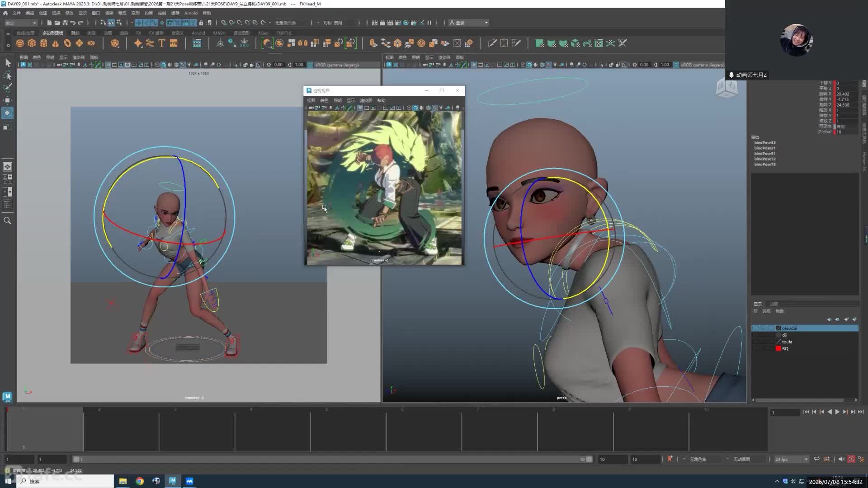This screenshot has height=488, width=868.
Task: Click the red color swatch of BQ layer
Action: point(778,348)
